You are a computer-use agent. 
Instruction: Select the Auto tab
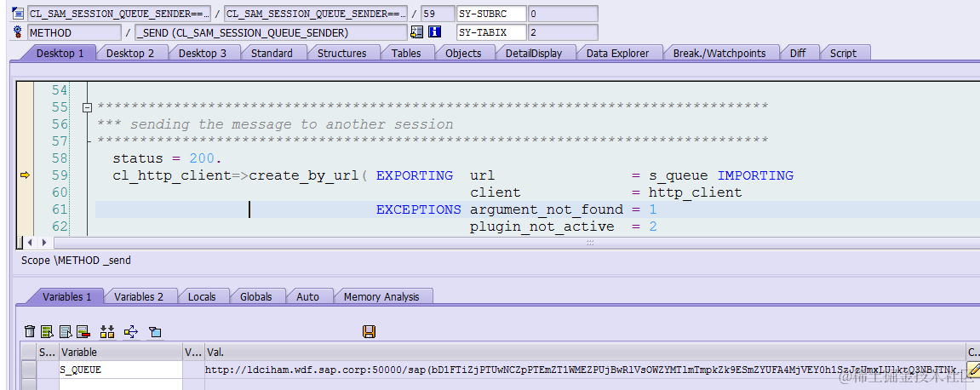(307, 297)
